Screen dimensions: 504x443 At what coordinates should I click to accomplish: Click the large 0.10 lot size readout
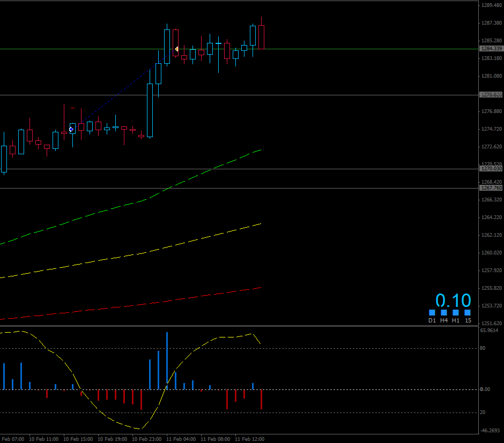[453, 301]
